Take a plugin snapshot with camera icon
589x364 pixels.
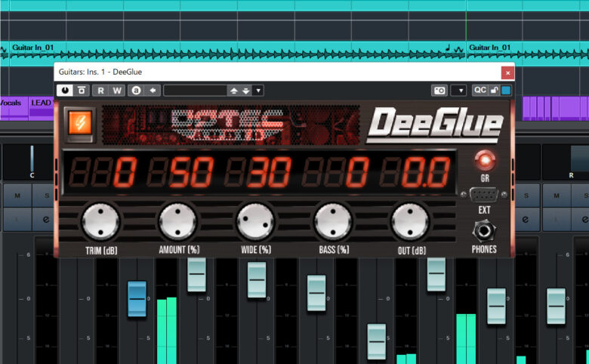pyautogui.click(x=439, y=90)
